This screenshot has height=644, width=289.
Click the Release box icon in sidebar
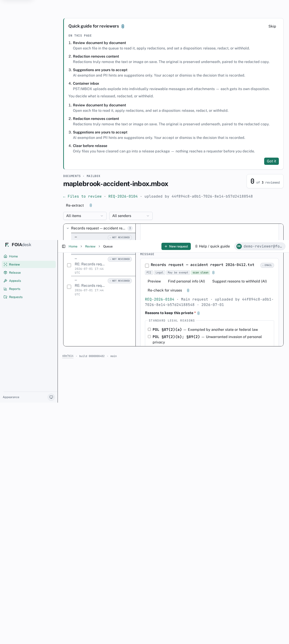point(5,273)
